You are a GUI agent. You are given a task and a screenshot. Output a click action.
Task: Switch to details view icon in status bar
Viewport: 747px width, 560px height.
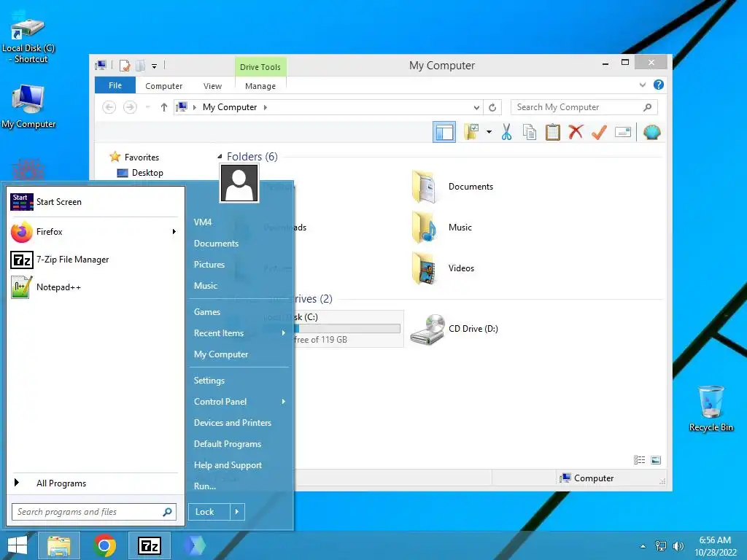pos(639,460)
